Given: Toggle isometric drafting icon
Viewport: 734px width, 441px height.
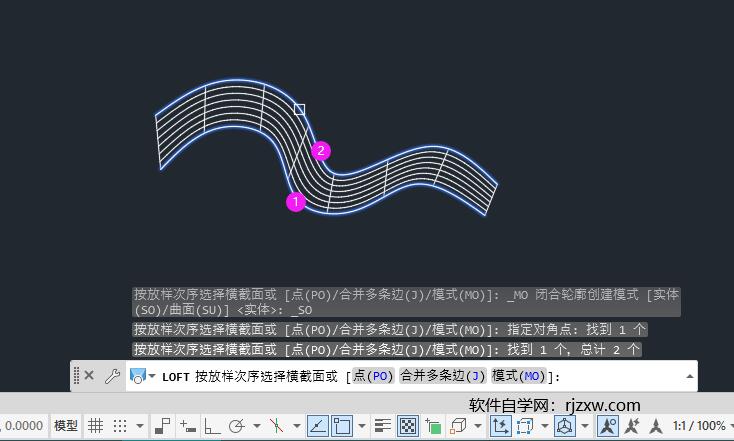Looking at the screenshot, I should tap(276, 426).
